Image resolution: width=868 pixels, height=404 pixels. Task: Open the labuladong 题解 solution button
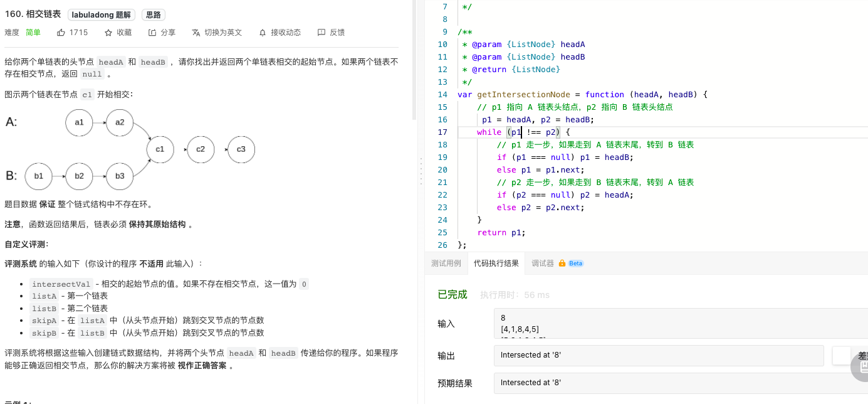[102, 14]
